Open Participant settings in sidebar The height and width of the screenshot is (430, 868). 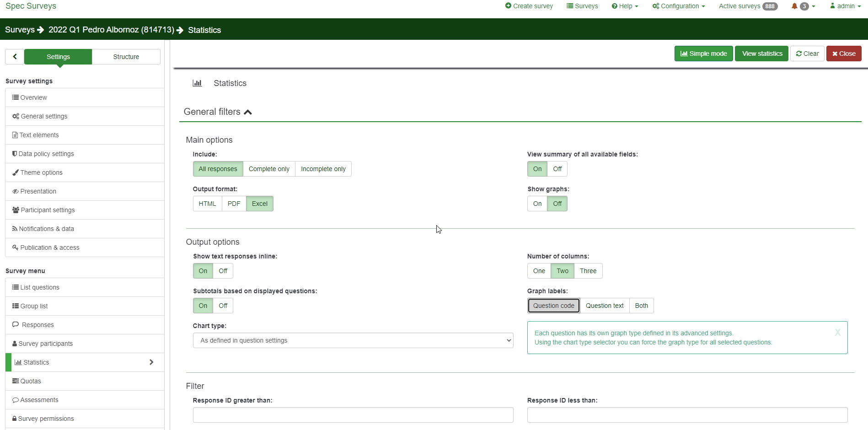(48, 210)
